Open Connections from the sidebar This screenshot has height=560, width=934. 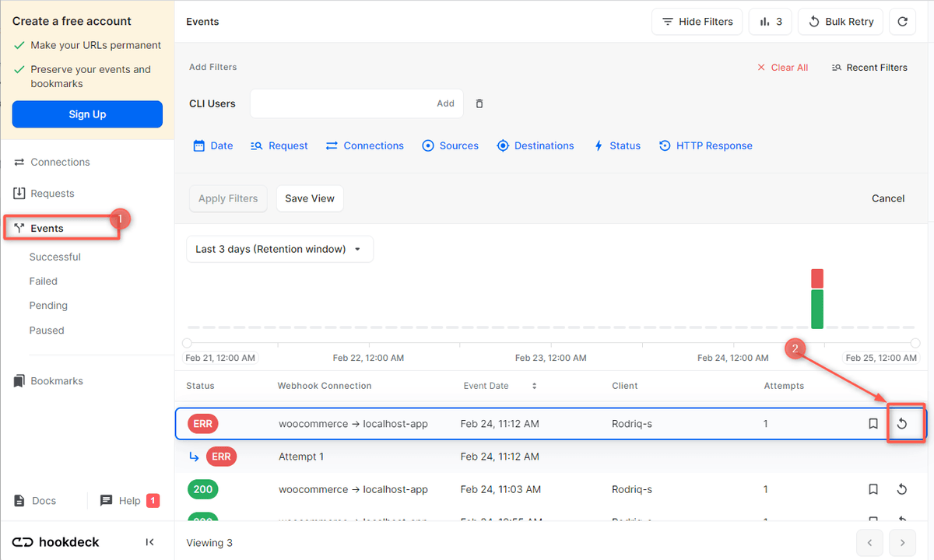(60, 162)
